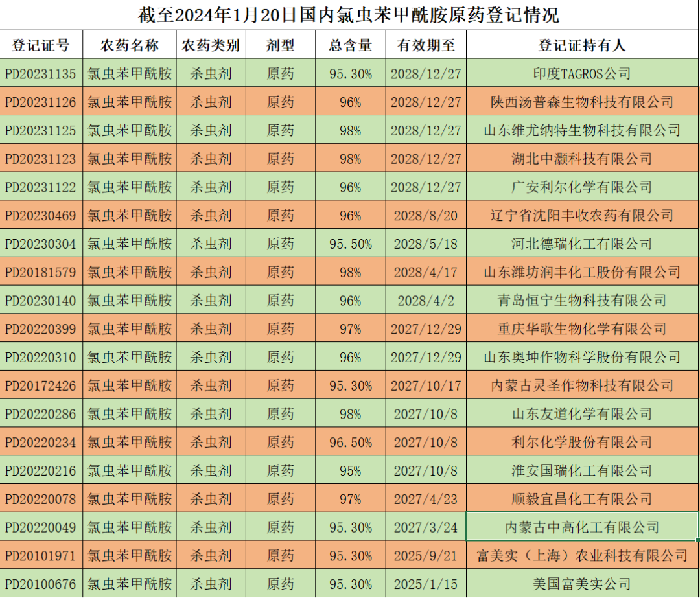Select cell PD20101971
Screen dimensions: 700x598
click(41, 555)
